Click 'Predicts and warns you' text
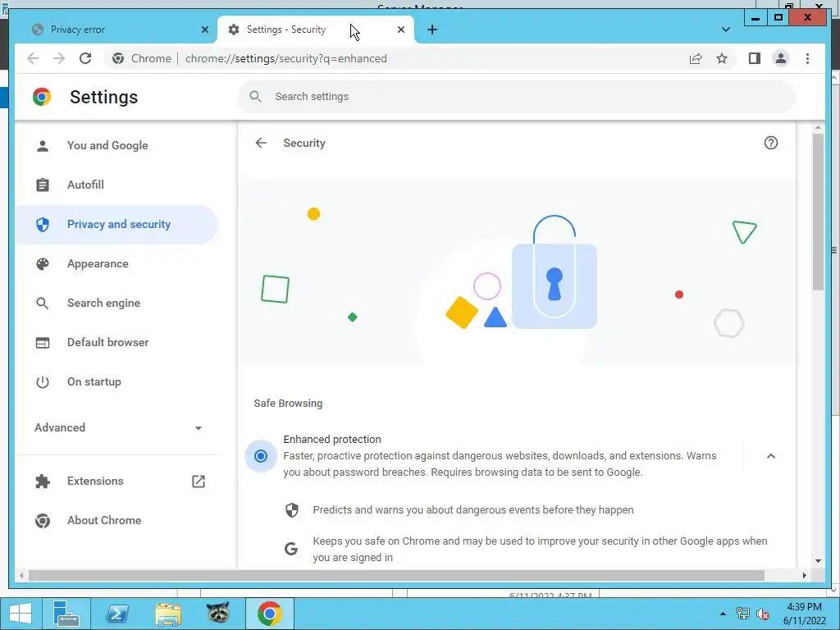The image size is (840, 630). [473, 510]
